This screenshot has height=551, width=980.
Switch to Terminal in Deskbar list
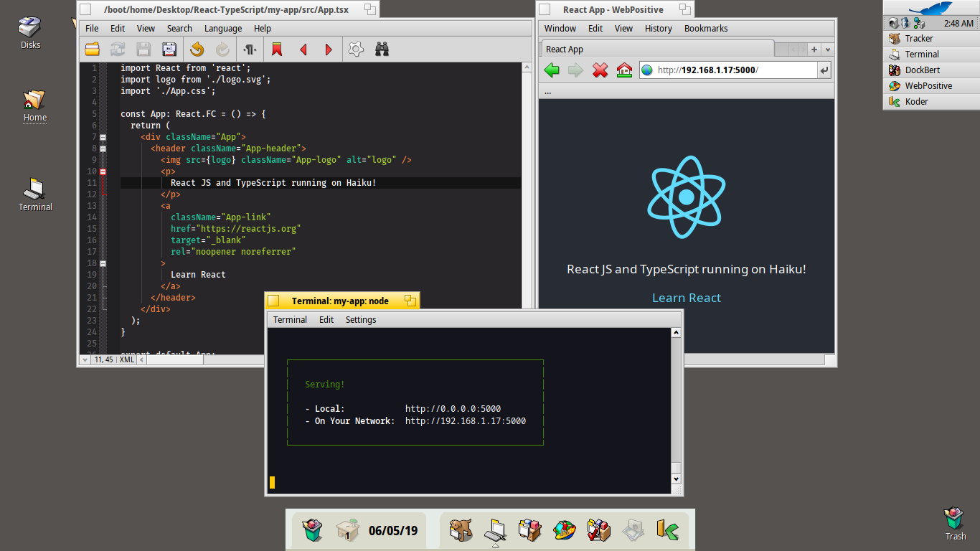pos(931,55)
